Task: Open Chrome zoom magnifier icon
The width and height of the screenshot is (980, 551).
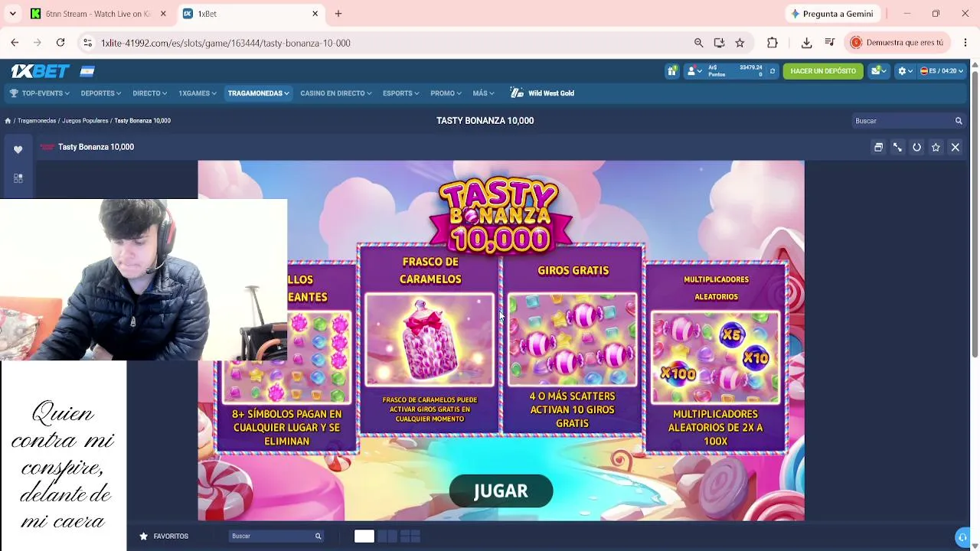Action: coord(698,43)
